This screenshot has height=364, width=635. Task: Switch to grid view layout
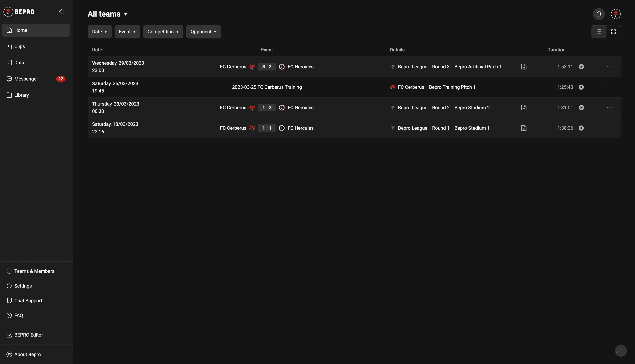(x=613, y=32)
